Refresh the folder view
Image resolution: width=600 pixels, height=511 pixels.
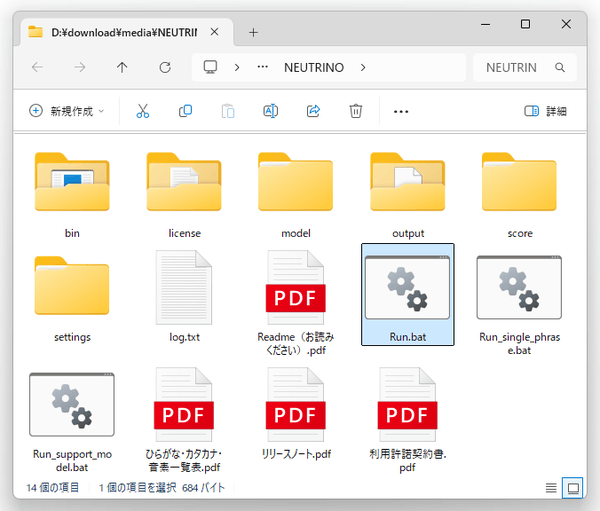pyautogui.click(x=165, y=67)
